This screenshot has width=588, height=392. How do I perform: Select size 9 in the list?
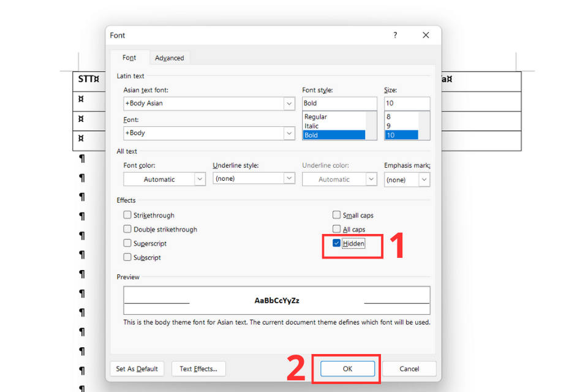coord(401,126)
